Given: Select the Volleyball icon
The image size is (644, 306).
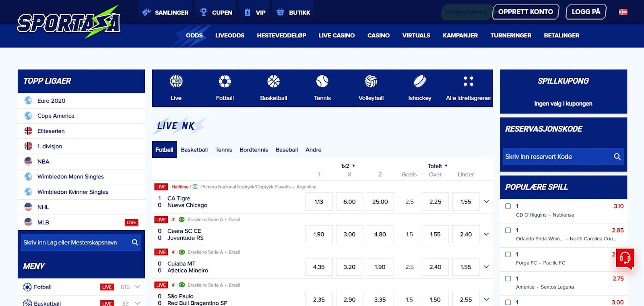Looking at the screenshot, I should point(371,82).
